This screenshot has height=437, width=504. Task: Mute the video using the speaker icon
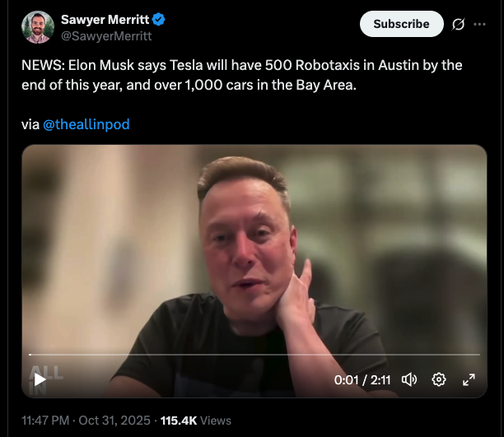[x=409, y=379]
